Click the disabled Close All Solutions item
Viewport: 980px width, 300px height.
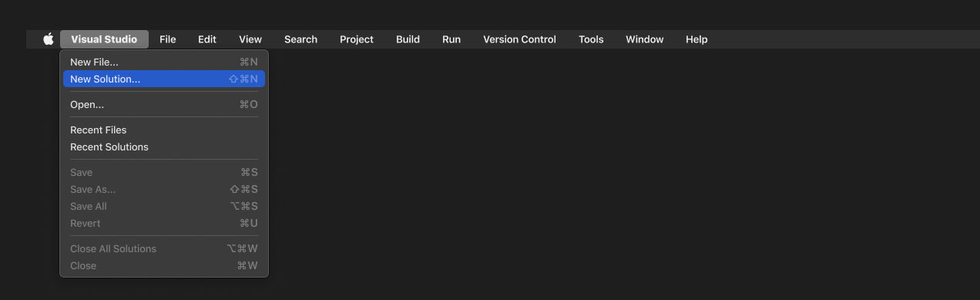[164, 248]
